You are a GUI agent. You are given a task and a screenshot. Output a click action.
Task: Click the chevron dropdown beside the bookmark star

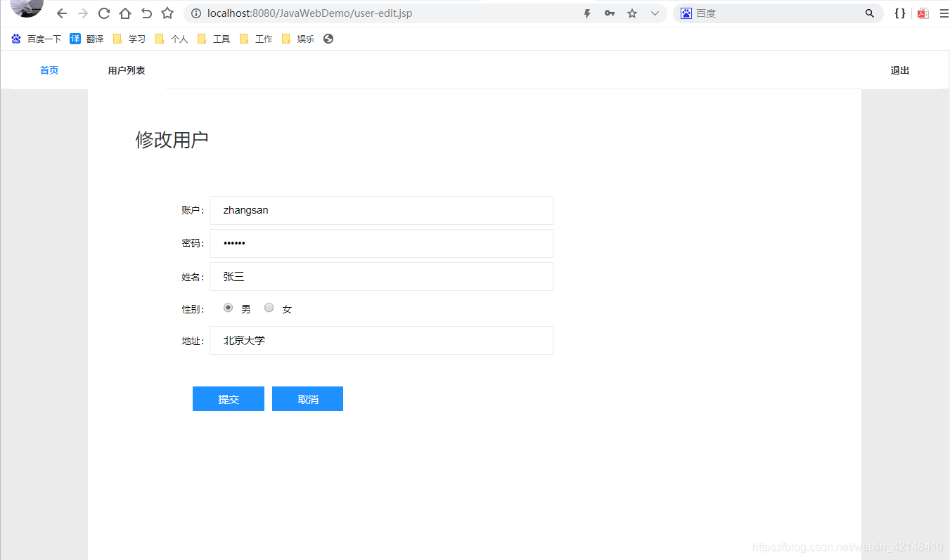[x=654, y=13]
